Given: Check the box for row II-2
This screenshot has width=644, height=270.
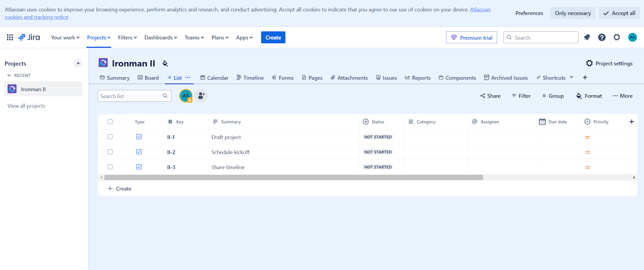Looking at the screenshot, I should 110,152.
